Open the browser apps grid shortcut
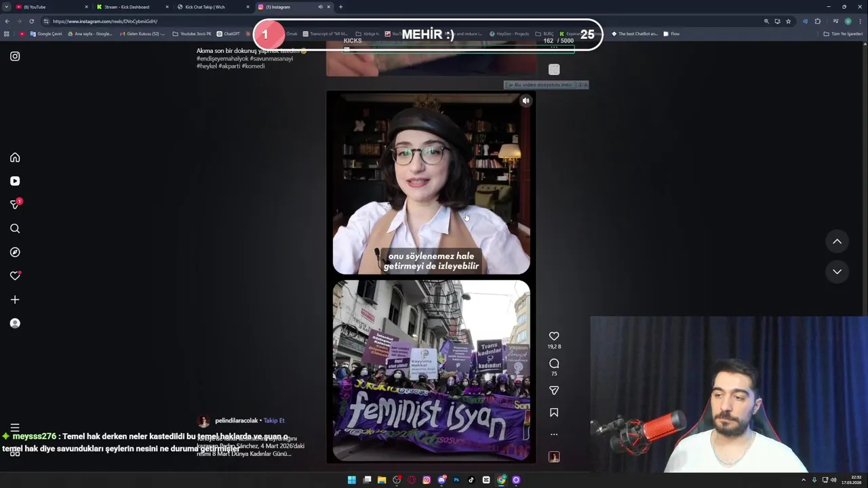Screen dimensions: 868x488 [x=7, y=34]
